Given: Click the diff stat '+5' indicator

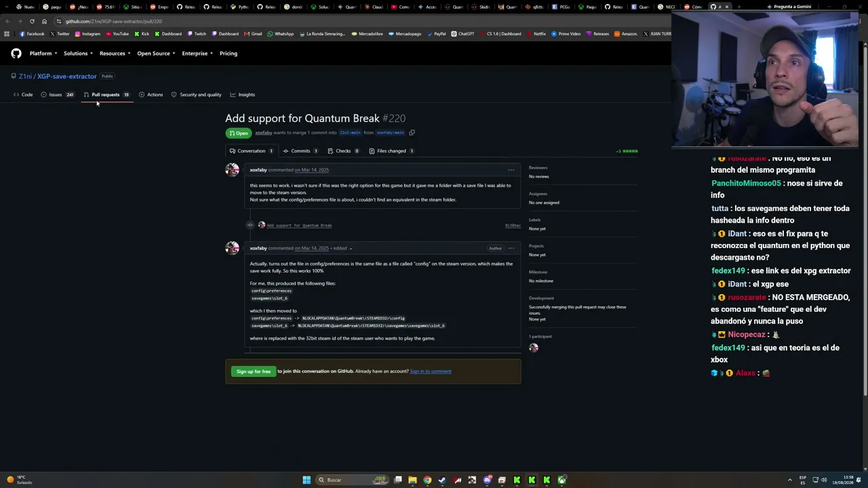Looking at the screenshot, I should click(x=627, y=151).
